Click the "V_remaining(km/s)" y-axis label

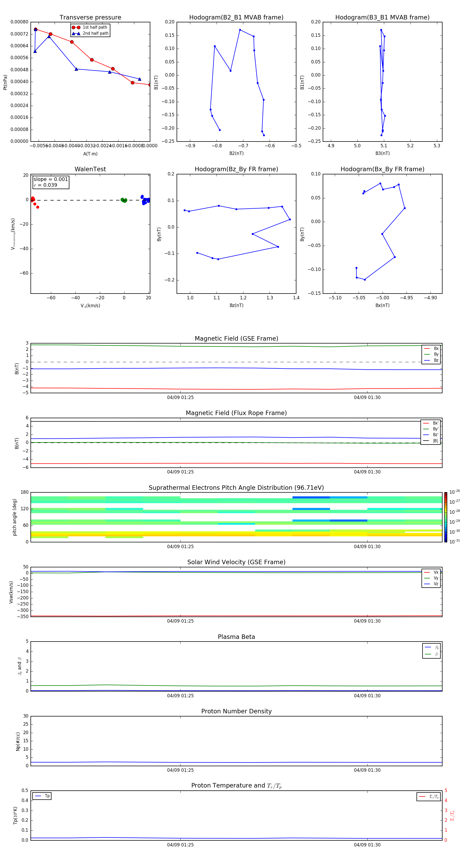13,234
